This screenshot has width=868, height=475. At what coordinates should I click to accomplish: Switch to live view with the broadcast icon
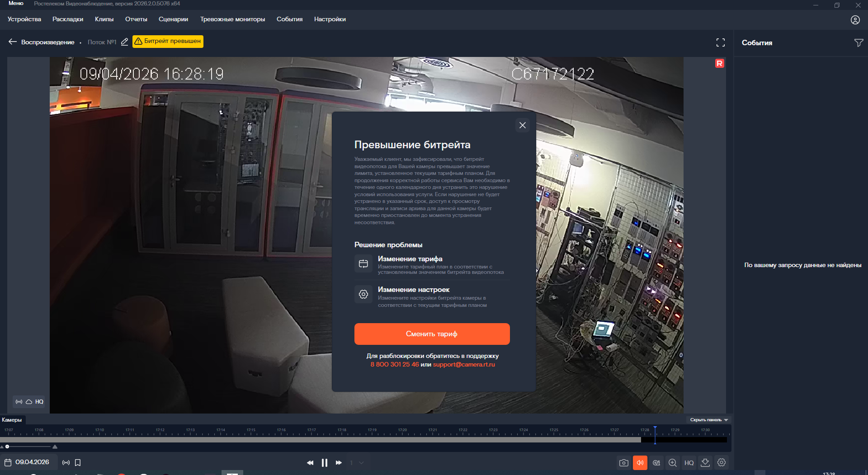pyautogui.click(x=66, y=462)
